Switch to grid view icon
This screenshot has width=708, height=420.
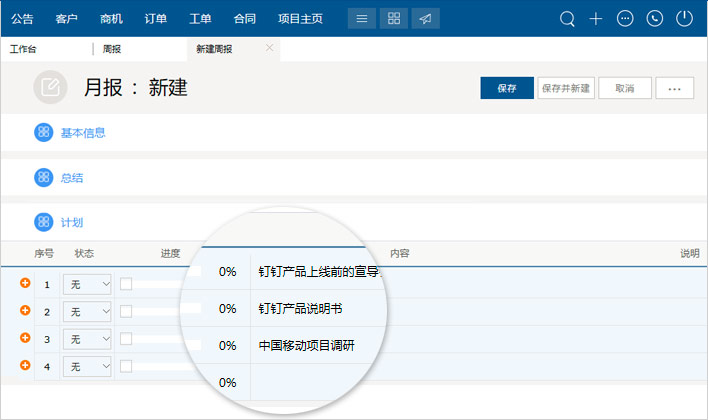click(x=393, y=18)
